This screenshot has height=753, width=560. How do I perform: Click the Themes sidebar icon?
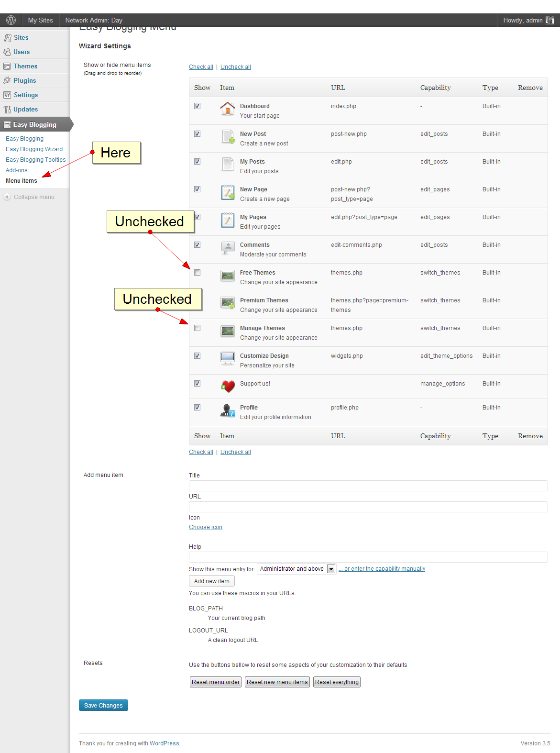coord(7,66)
